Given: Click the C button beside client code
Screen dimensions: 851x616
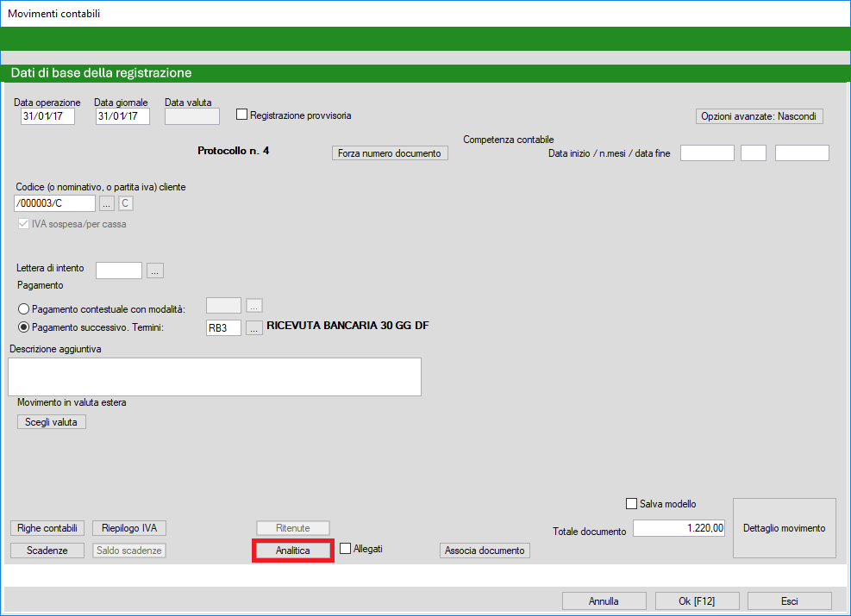Looking at the screenshot, I should point(125,203).
